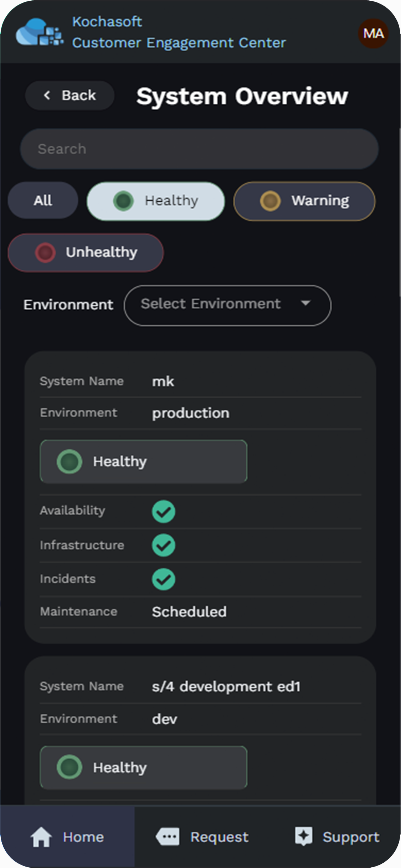This screenshot has width=401, height=868.
Task: Click the Home house icon
Action: pos(41,837)
